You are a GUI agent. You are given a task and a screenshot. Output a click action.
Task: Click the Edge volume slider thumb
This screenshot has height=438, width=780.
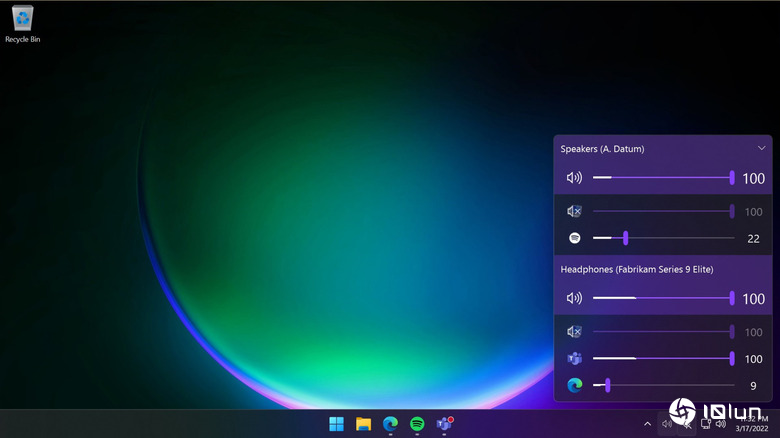(607, 385)
